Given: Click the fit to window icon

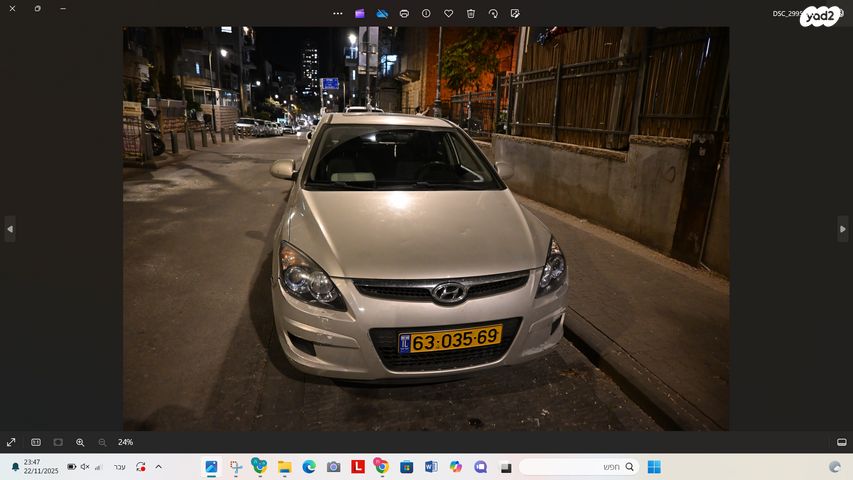Looking at the screenshot, I should coord(58,442).
